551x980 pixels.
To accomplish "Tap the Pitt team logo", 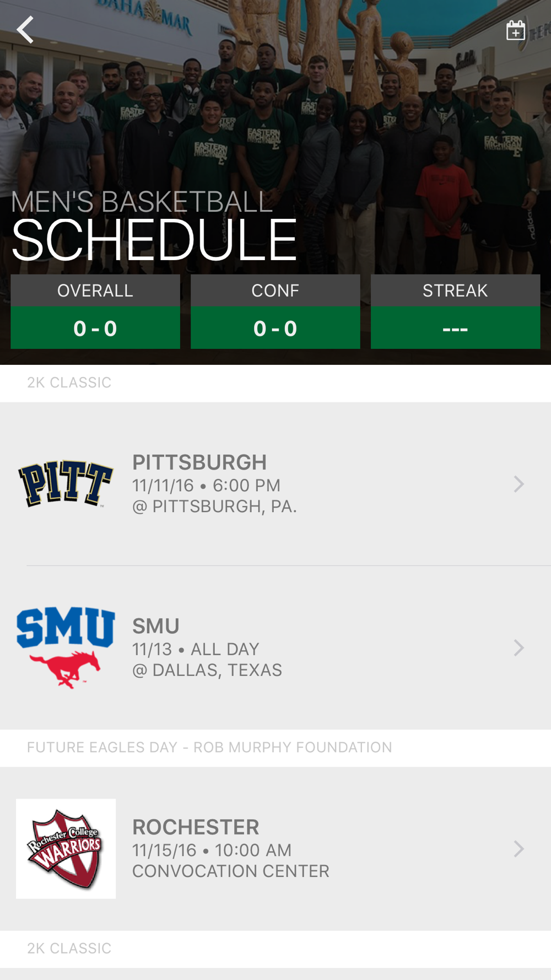I will click(66, 483).
